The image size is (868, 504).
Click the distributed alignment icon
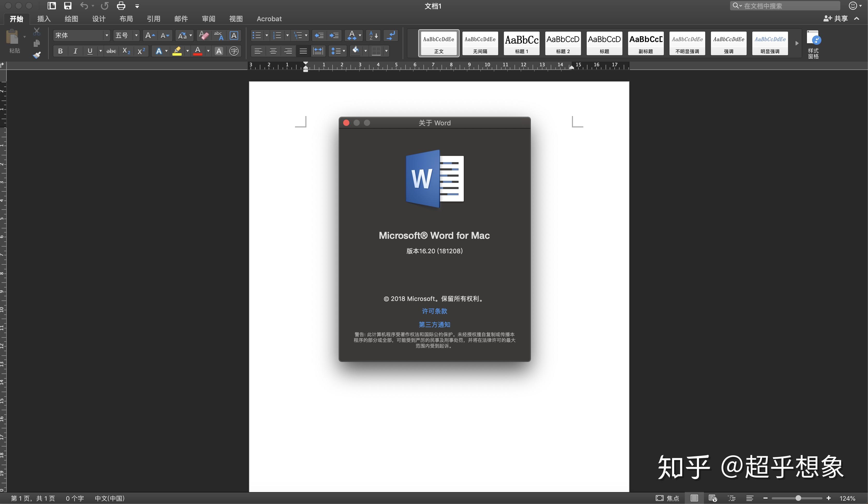(x=318, y=51)
